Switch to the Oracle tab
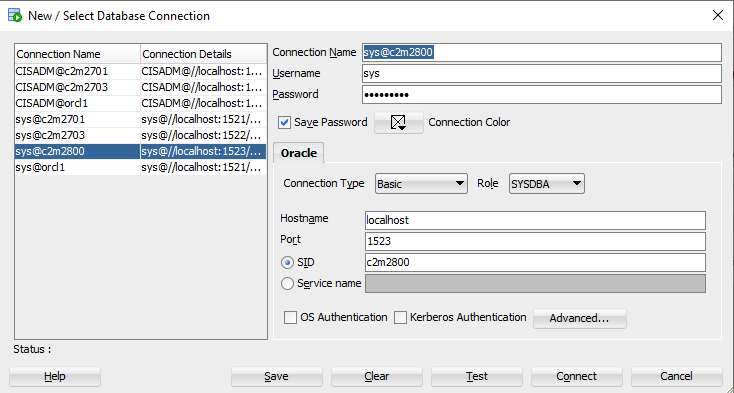 pos(299,153)
